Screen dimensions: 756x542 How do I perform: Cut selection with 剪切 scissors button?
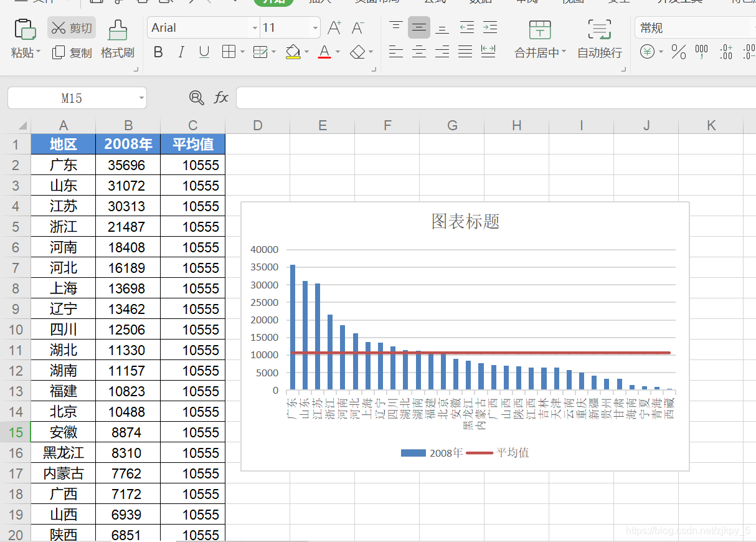(72, 28)
